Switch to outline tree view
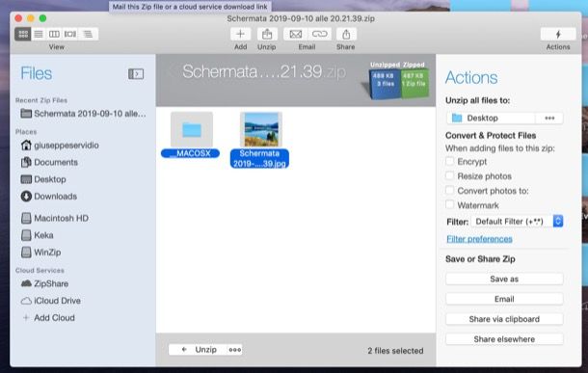Viewport: 588px width, 373px height. coord(88,34)
